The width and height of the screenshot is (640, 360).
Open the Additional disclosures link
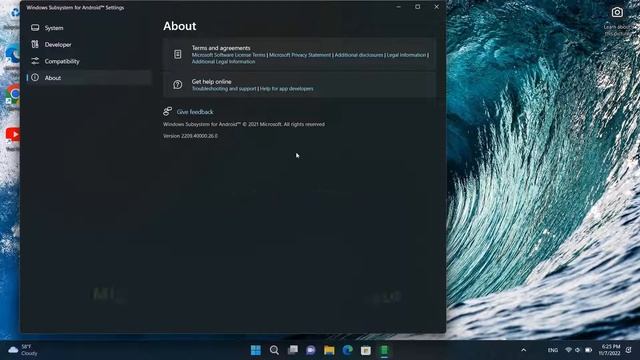pos(359,55)
